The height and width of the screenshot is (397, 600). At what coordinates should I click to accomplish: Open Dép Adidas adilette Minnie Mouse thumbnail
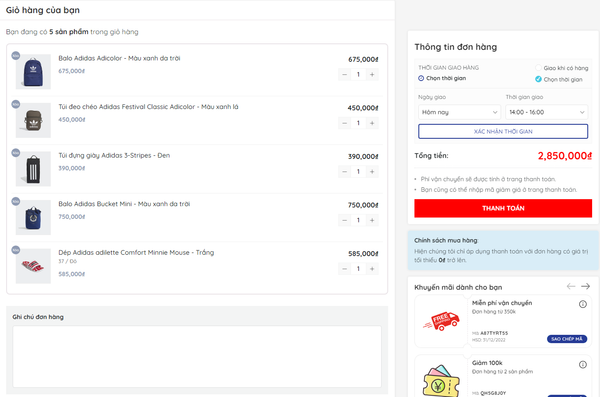pyautogui.click(x=33, y=266)
